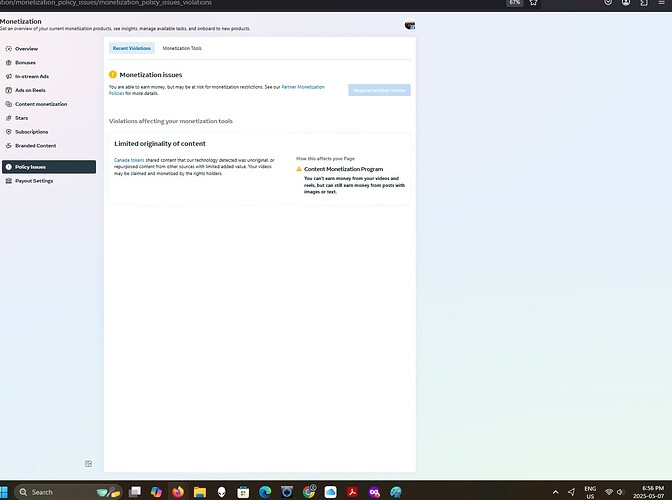Open Wi-Fi network settings in tray
This screenshot has height=500, width=672.
pos(609,492)
